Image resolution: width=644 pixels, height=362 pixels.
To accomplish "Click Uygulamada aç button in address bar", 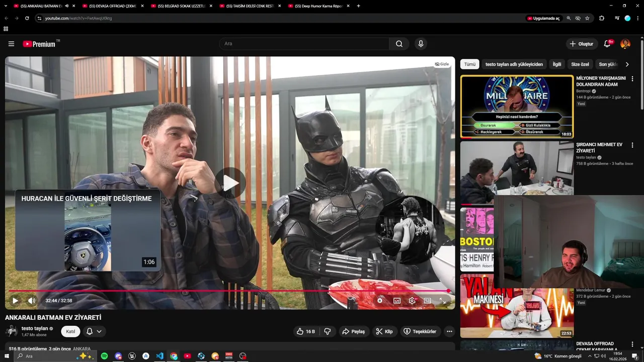I will tap(543, 18).
